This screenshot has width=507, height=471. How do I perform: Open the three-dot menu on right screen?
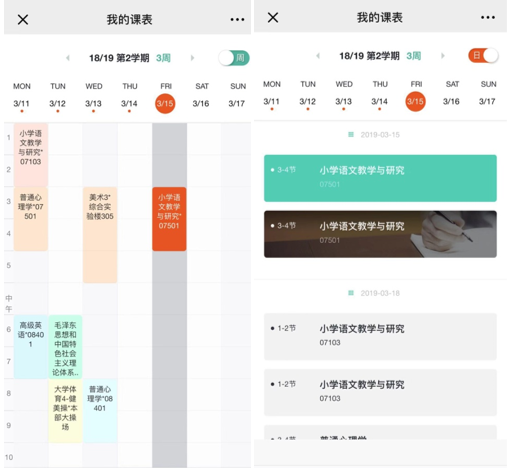click(487, 17)
